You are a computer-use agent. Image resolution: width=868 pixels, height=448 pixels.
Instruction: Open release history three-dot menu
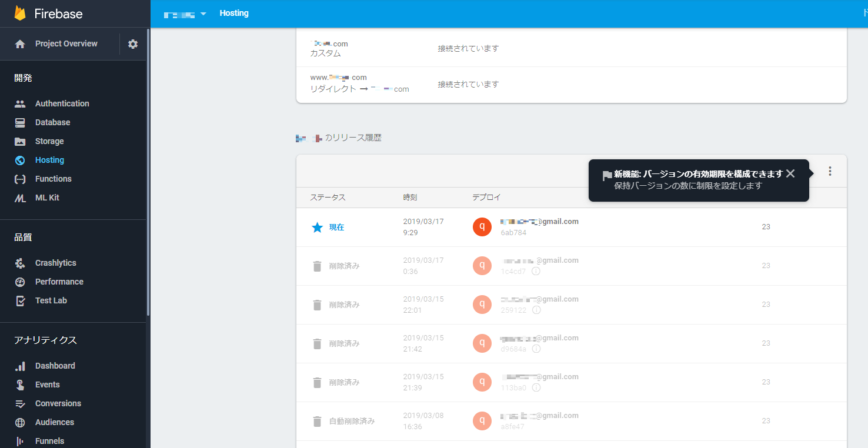pyautogui.click(x=830, y=171)
